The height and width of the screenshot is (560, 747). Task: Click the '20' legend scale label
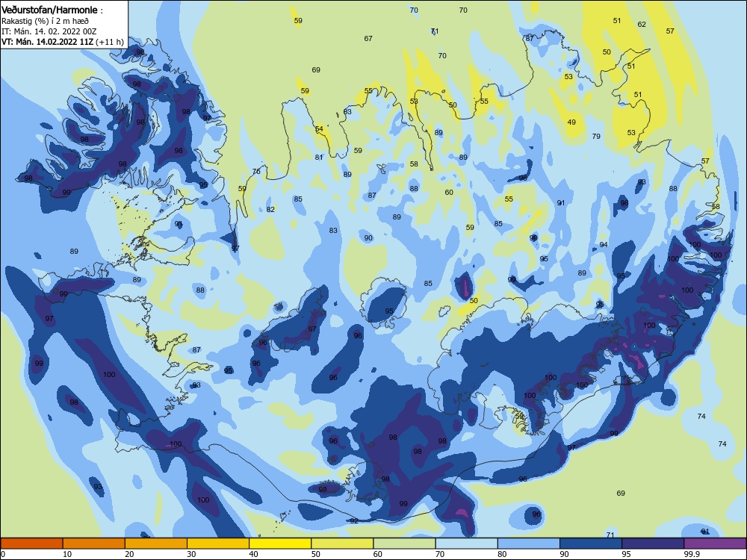tap(129, 554)
